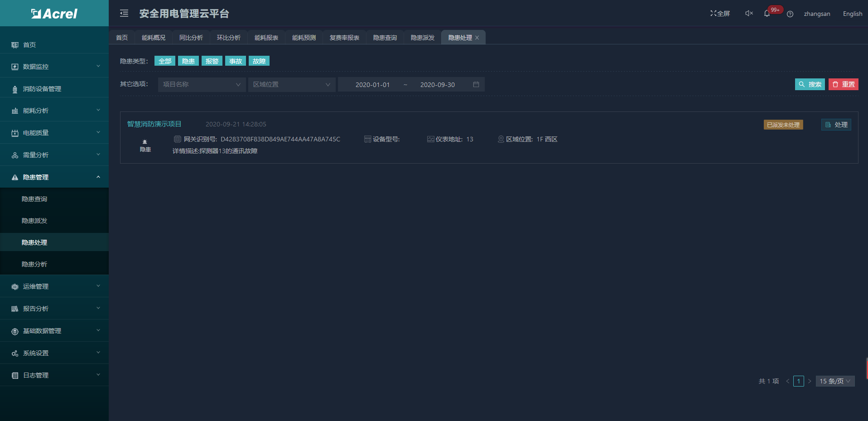This screenshot has height=421, width=868.
Task: Toggle full screen mode
Action: pos(720,14)
